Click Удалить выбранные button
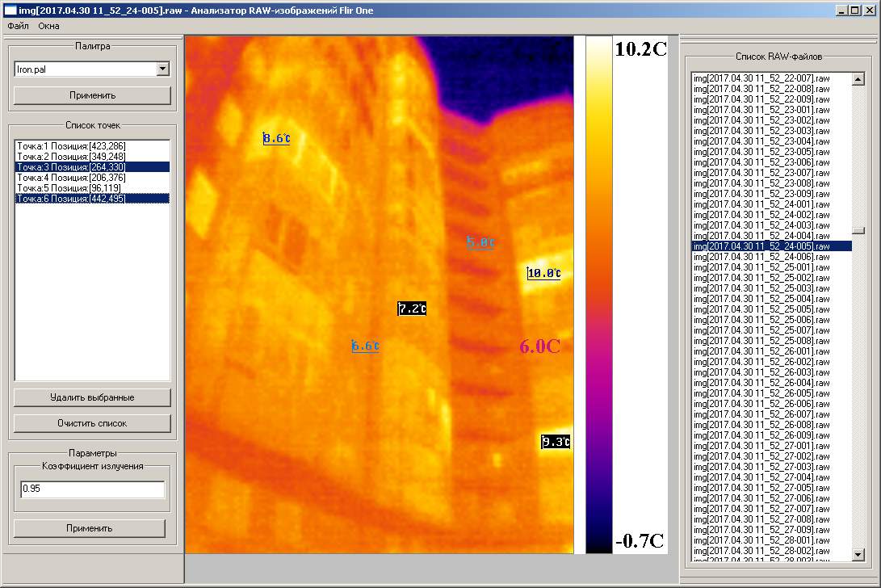 point(92,397)
